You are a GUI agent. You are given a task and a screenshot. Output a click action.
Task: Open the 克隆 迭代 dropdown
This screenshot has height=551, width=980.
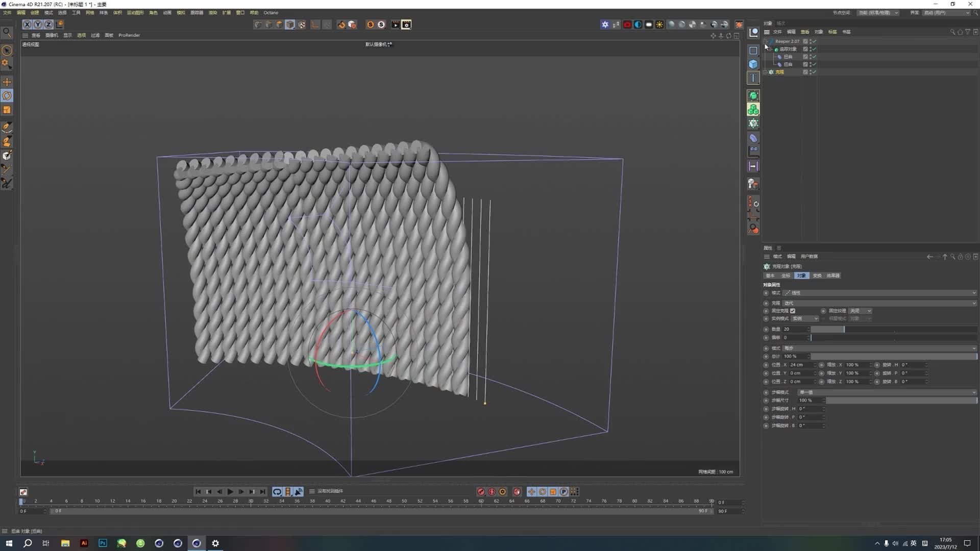pyautogui.click(x=880, y=303)
